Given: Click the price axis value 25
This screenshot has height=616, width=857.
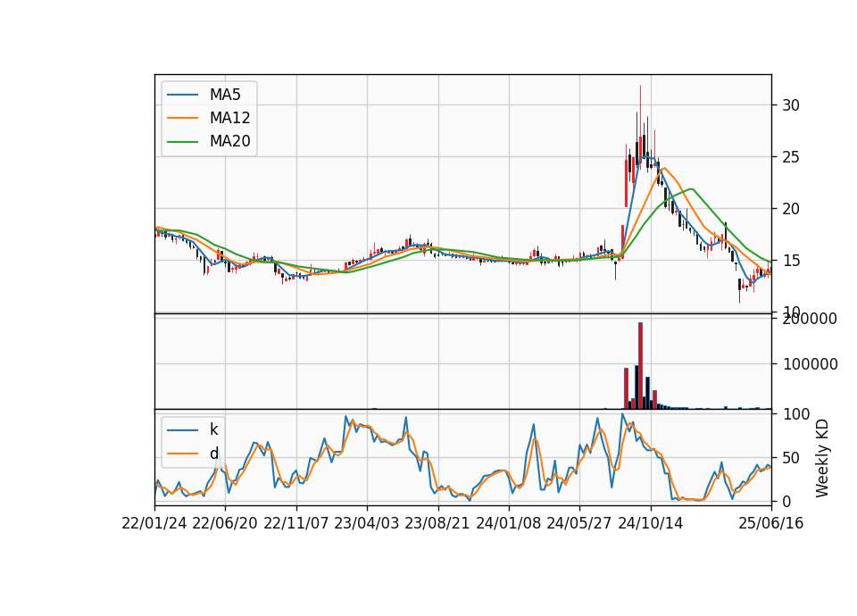Looking at the screenshot, I should tap(791, 157).
